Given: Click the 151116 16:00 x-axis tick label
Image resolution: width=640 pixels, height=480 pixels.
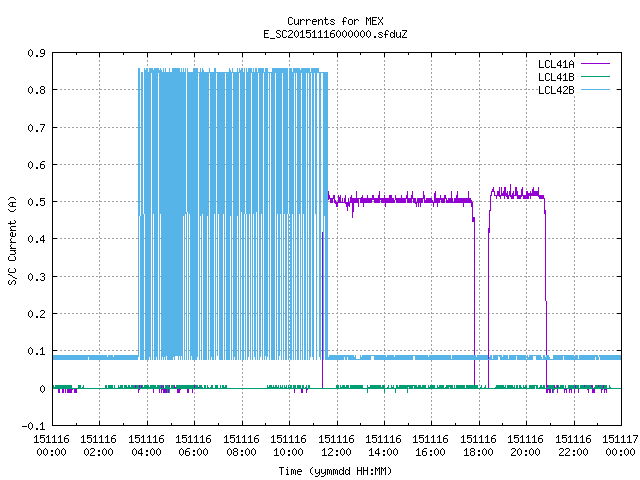Looking at the screenshot, I should pos(431,446).
